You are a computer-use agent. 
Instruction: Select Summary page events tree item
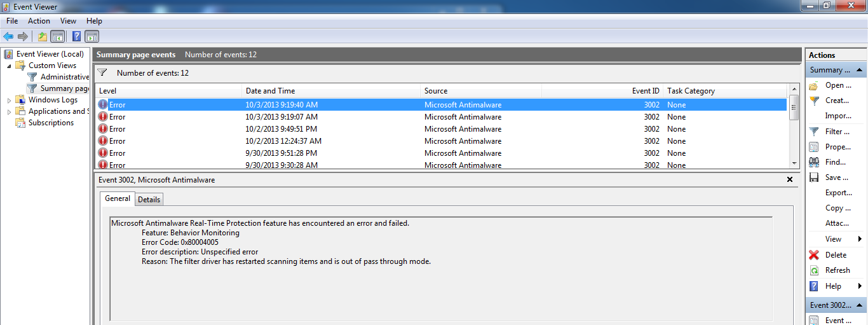[65, 88]
